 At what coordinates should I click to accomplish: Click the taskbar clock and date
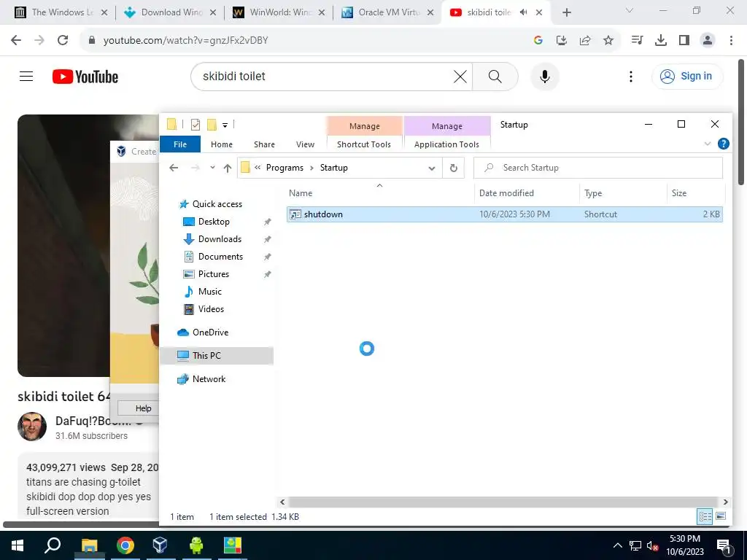[x=684, y=545]
